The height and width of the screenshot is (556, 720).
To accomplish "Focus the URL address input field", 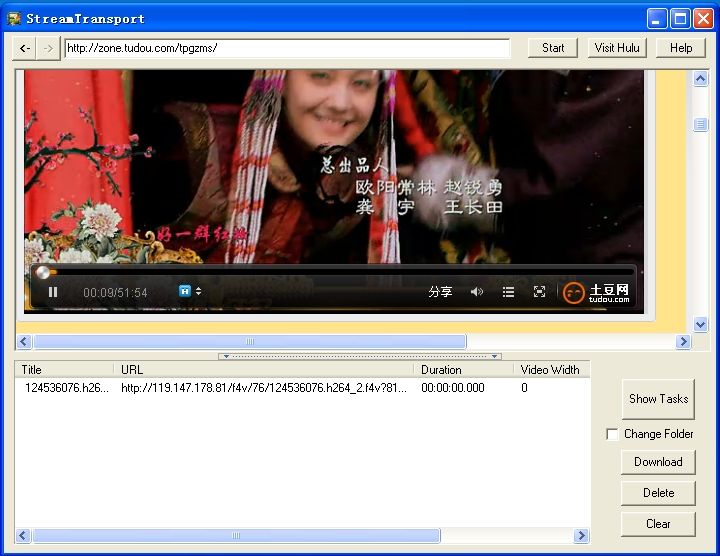I will 287,48.
